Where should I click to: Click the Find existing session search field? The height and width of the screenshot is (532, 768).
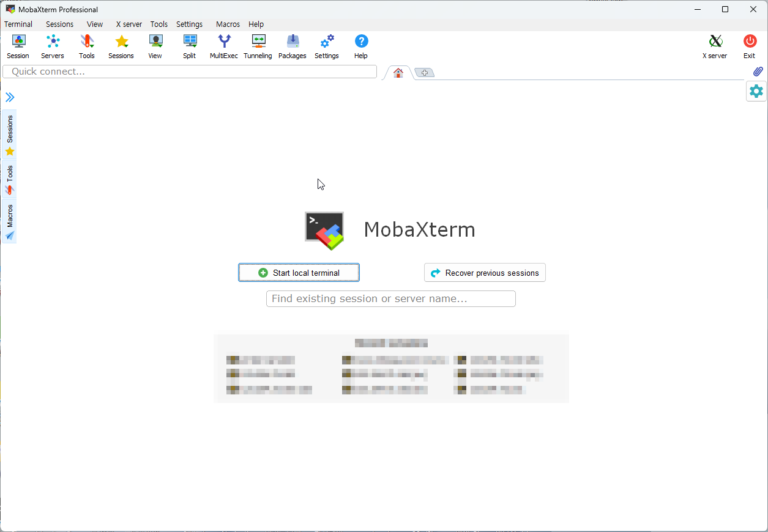pyautogui.click(x=391, y=298)
